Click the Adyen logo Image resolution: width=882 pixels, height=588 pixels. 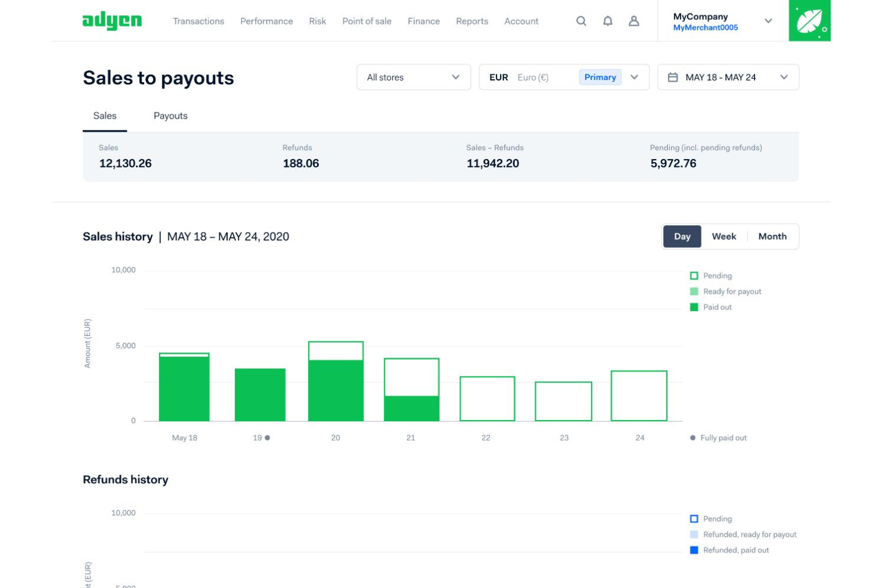pos(112,21)
